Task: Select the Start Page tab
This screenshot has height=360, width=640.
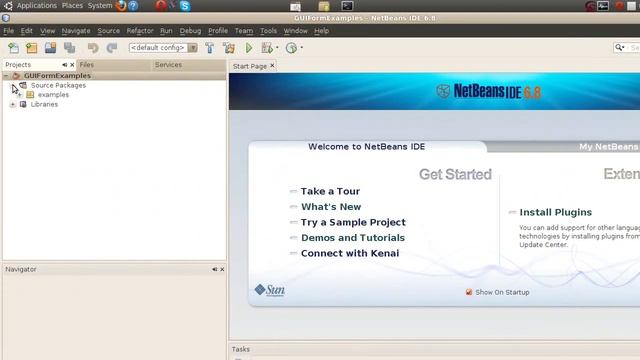Action: (x=249, y=66)
